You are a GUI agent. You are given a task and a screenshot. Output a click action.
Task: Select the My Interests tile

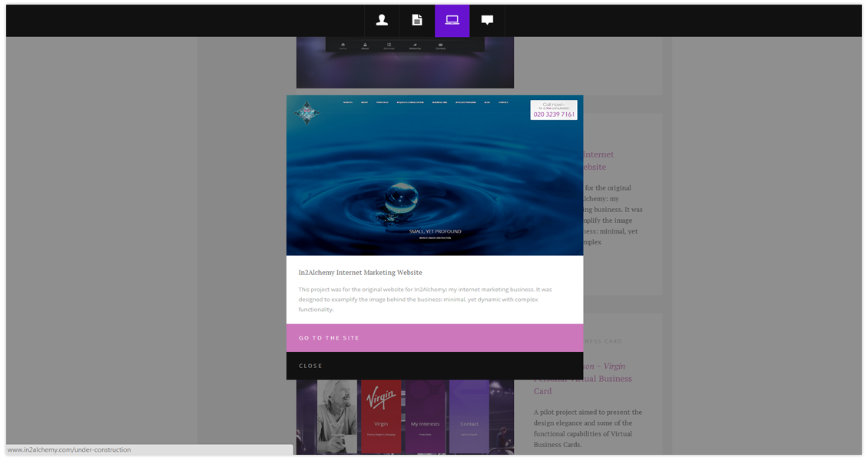pyautogui.click(x=425, y=415)
